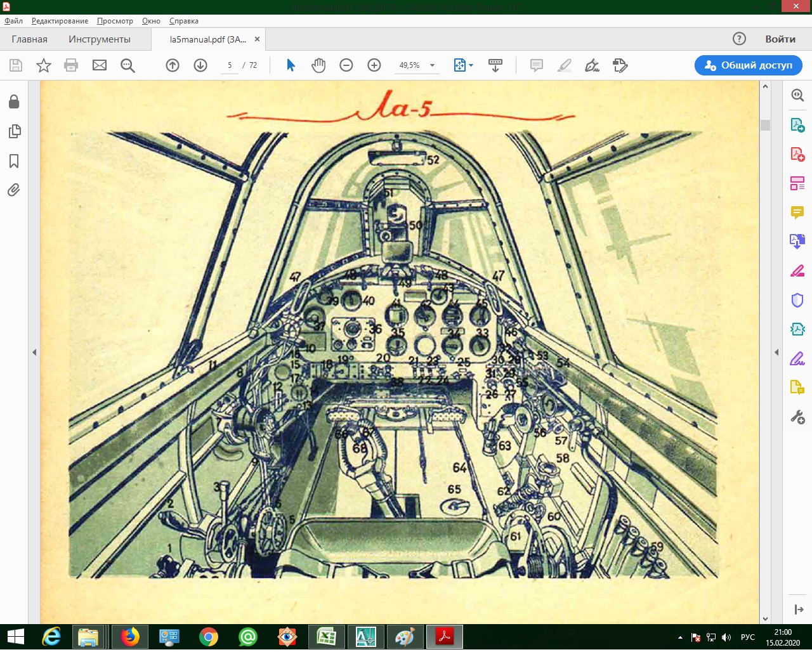
Task: Open the 49,5% zoom level dropdown
Action: [432, 65]
